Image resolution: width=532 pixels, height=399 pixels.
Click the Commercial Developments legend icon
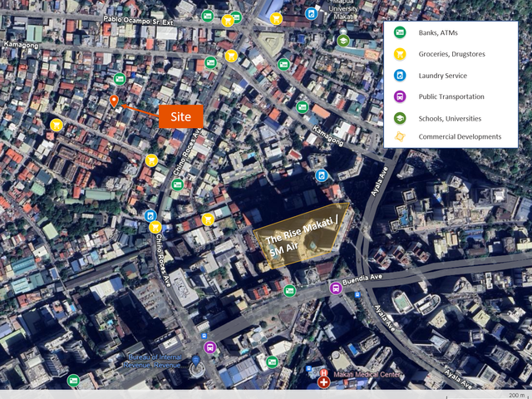point(400,136)
